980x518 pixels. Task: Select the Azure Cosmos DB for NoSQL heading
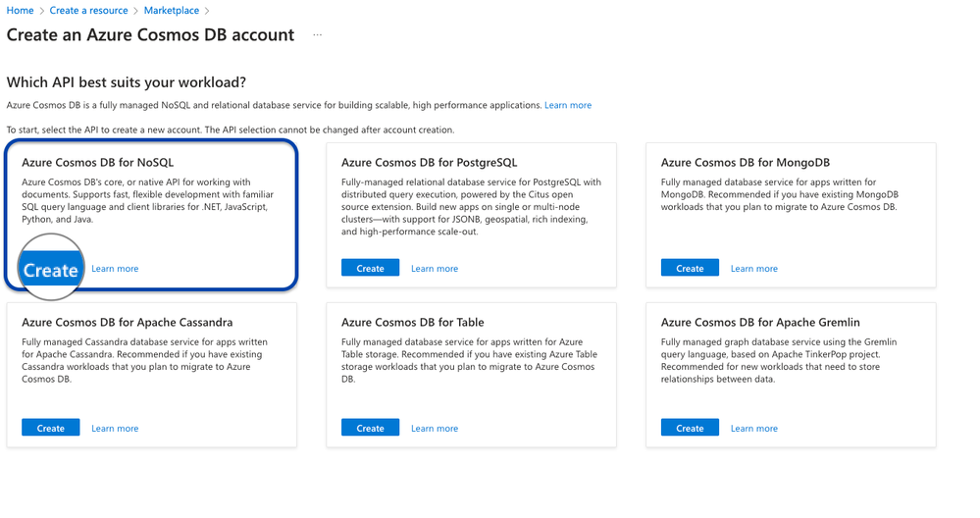97,163
